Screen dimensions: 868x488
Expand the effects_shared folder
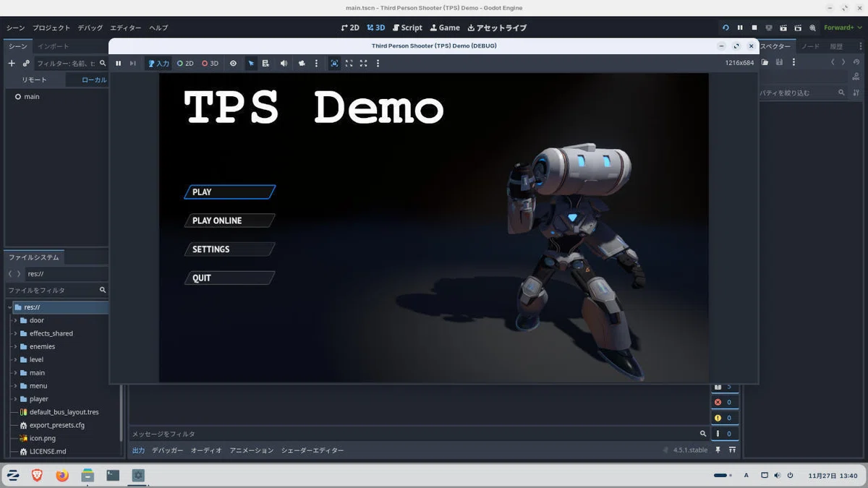click(x=15, y=333)
